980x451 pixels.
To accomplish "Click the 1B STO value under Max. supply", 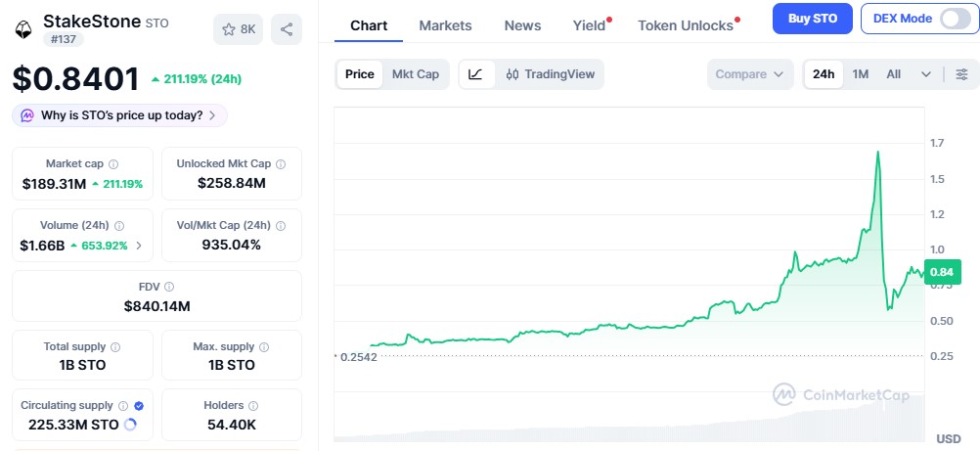I will [231, 365].
